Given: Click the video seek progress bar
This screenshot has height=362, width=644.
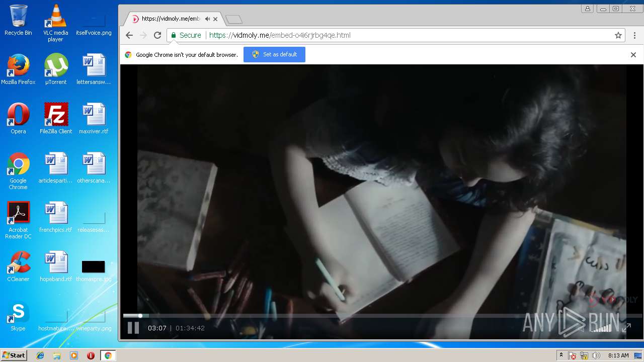Looking at the screenshot, I should click(382, 316).
